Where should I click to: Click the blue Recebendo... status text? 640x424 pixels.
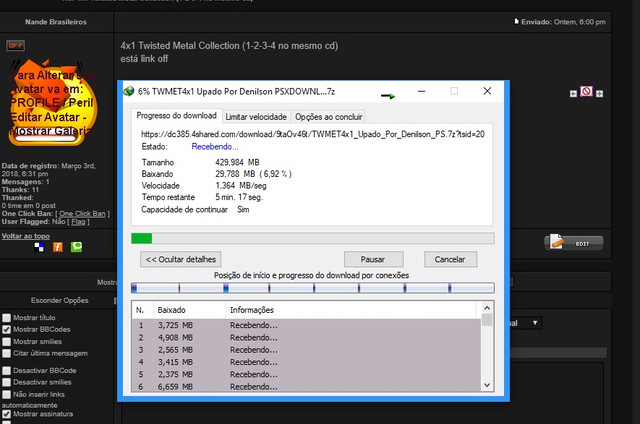point(215,147)
